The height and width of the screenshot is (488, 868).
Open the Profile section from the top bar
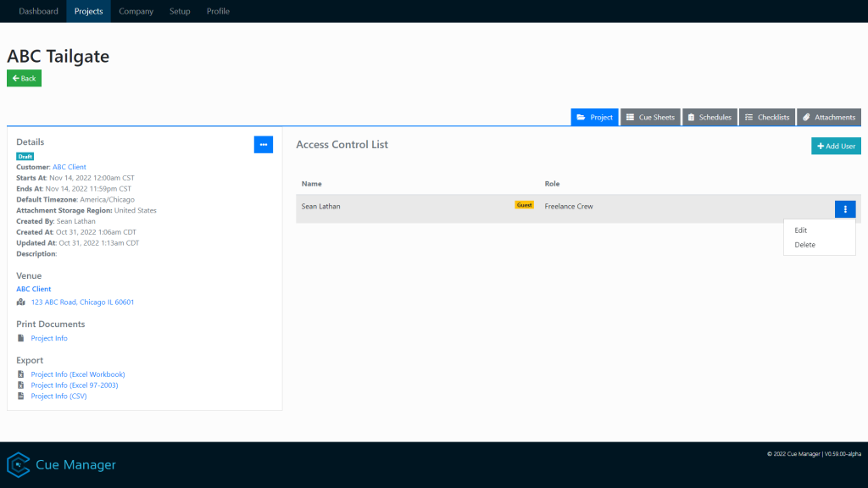[218, 11]
